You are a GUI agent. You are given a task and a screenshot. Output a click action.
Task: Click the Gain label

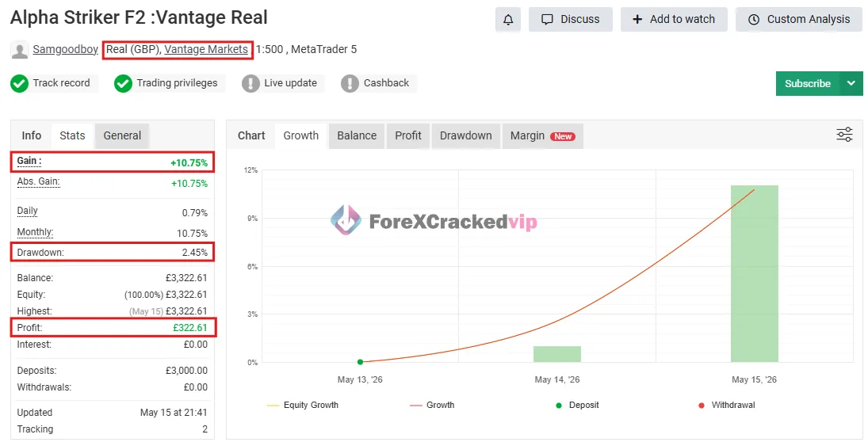point(29,161)
